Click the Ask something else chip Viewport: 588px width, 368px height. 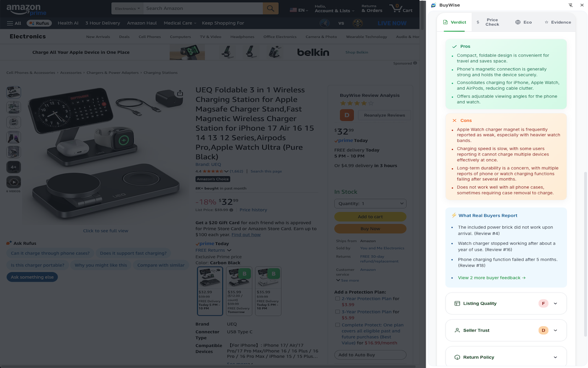pyautogui.click(x=32, y=277)
